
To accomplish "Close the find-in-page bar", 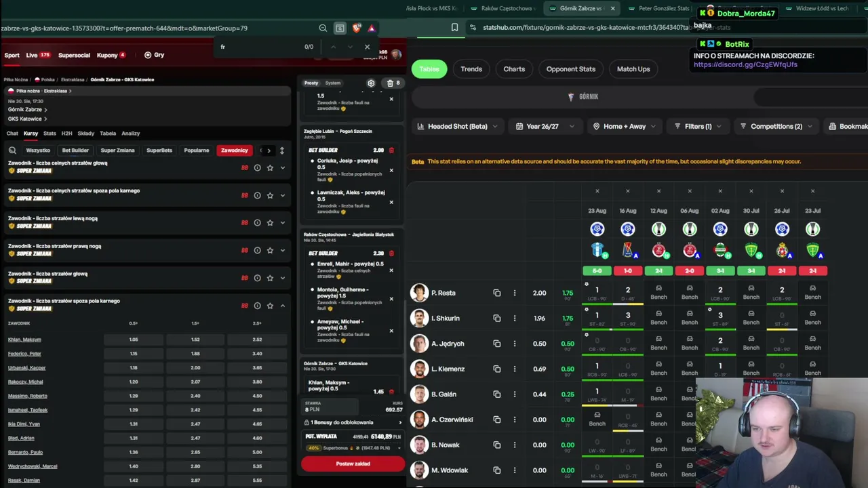I will coord(367,47).
